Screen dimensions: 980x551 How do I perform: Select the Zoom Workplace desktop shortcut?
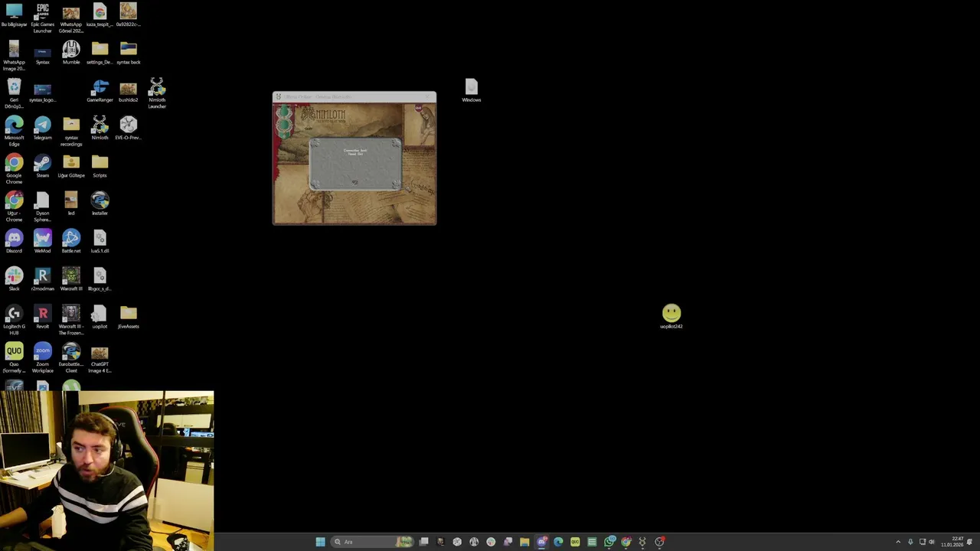[42, 358]
